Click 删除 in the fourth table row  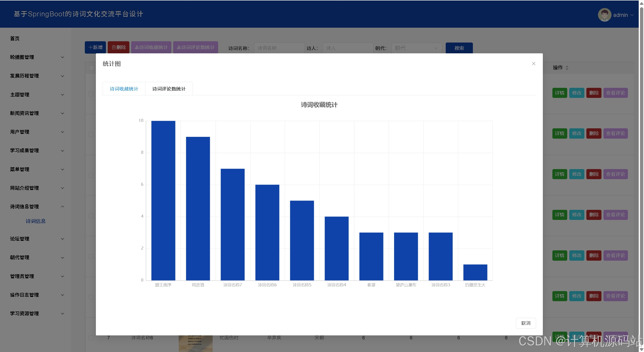click(x=594, y=215)
